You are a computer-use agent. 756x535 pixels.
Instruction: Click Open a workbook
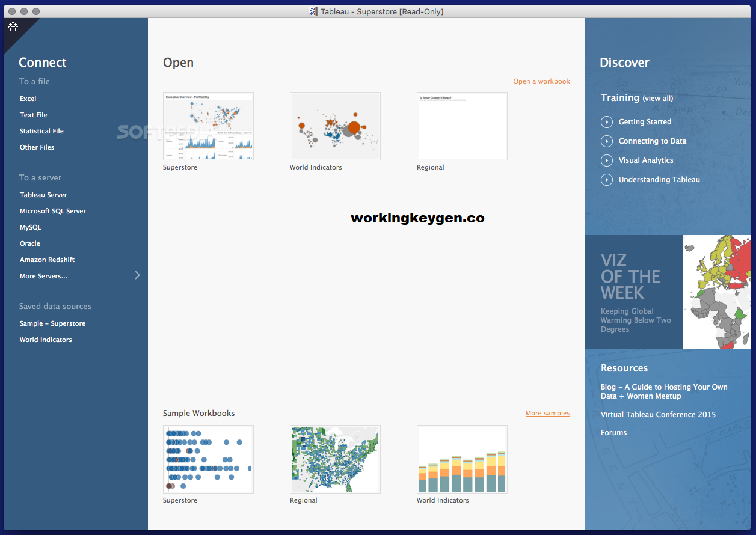[541, 81]
